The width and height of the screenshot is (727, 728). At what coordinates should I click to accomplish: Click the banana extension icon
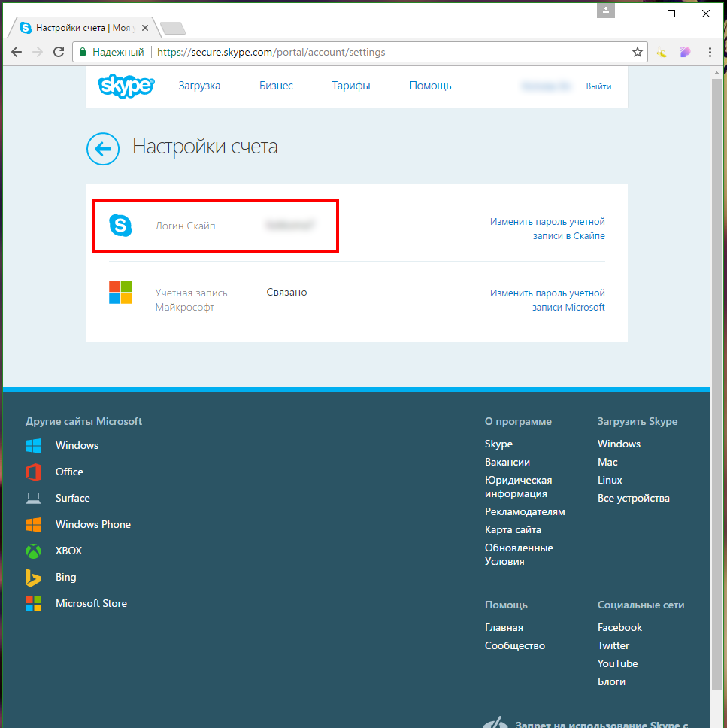coord(662,53)
